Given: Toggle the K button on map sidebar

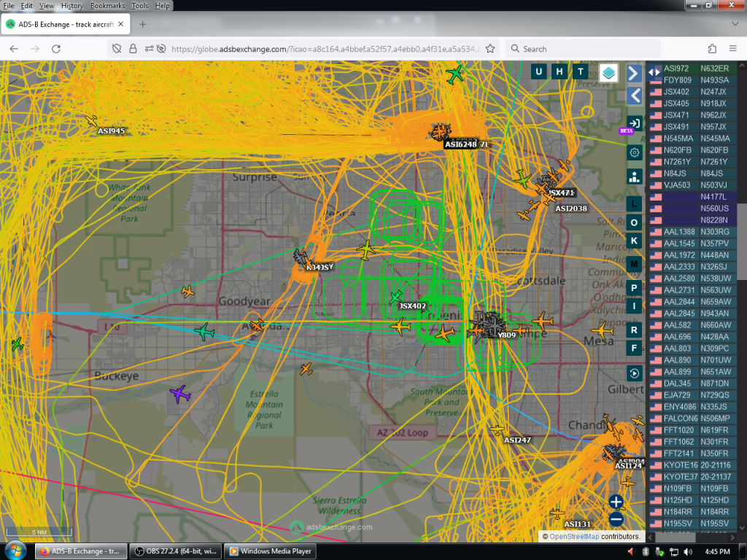Looking at the screenshot, I should [634, 241].
